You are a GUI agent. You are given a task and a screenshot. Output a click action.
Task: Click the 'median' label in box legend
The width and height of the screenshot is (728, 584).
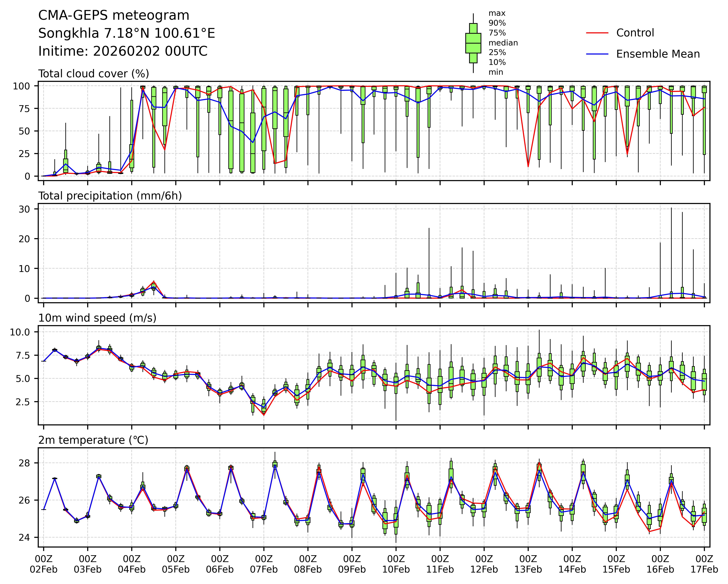click(x=503, y=43)
